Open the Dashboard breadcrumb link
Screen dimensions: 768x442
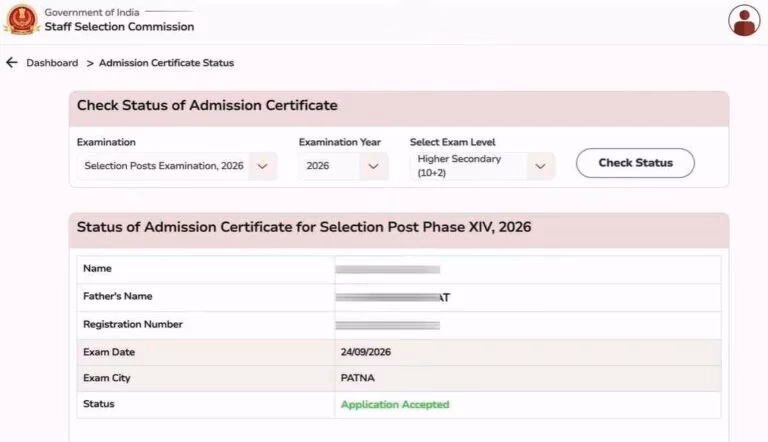52,63
